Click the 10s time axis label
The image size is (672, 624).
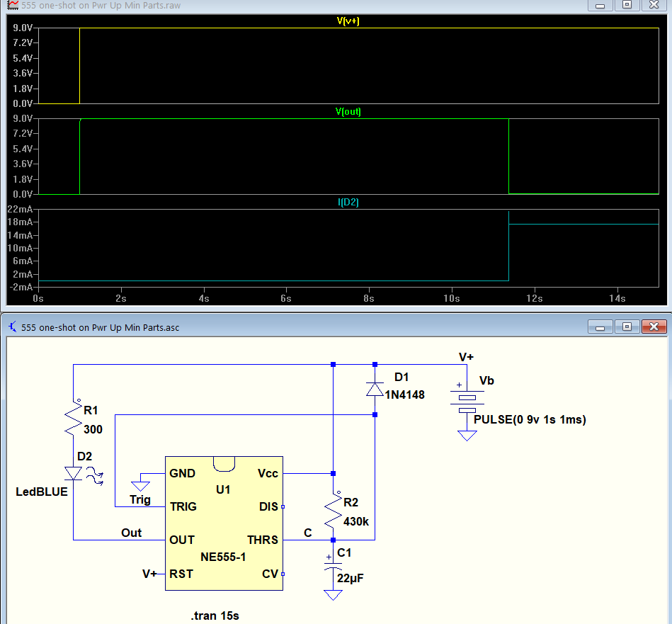coord(452,298)
